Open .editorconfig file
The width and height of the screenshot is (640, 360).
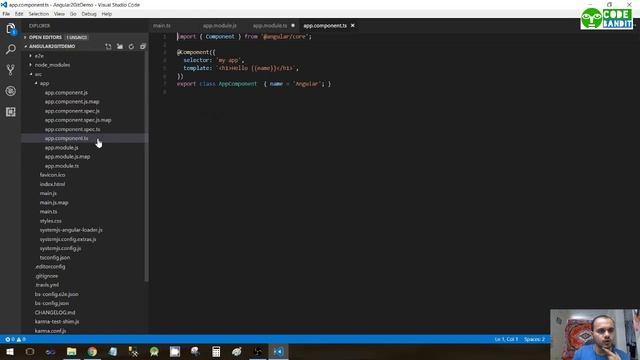50,267
